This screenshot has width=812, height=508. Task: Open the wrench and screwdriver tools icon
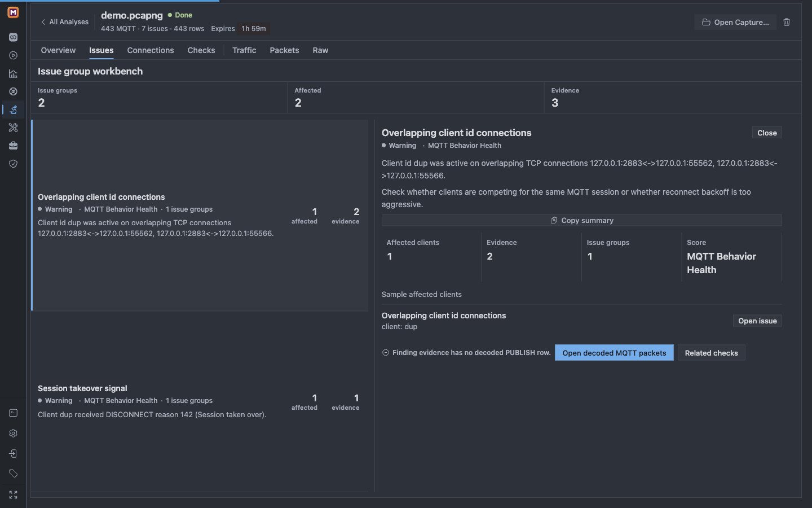[x=13, y=128]
